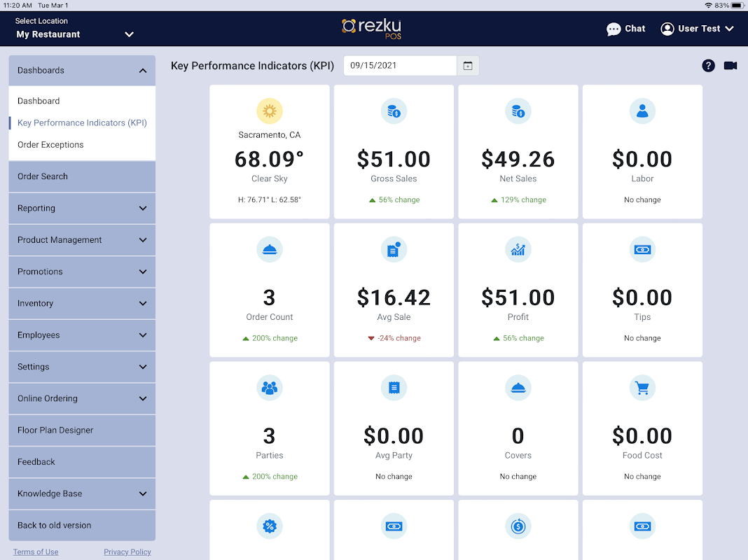Open the calendar date picker
Image resolution: width=748 pixels, height=560 pixels.
click(x=468, y=66)
